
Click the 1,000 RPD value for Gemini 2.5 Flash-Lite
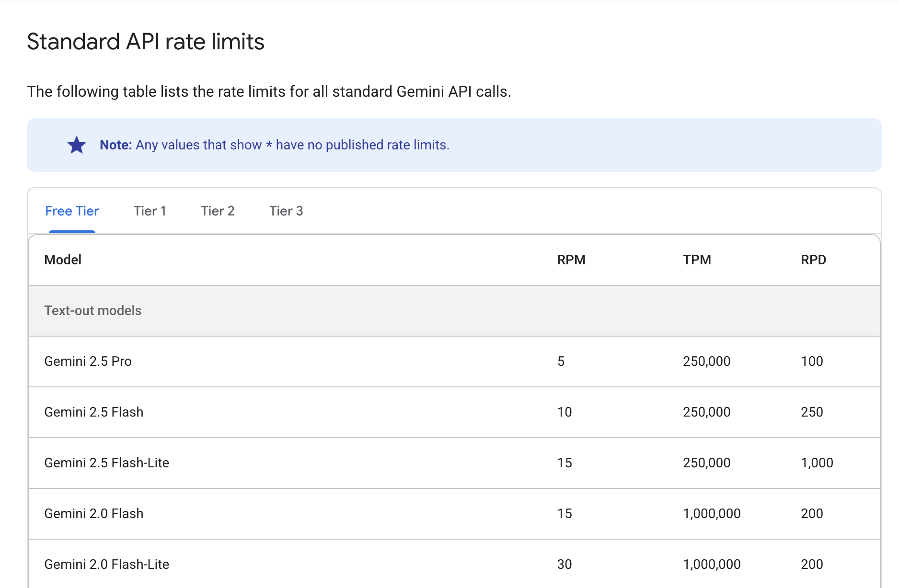817,463
